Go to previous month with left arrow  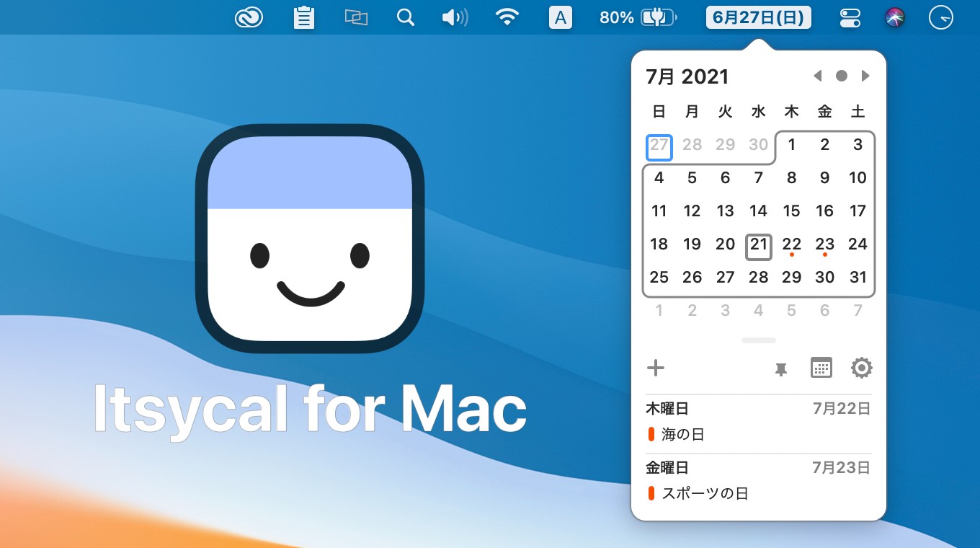(x=817, y=76)
